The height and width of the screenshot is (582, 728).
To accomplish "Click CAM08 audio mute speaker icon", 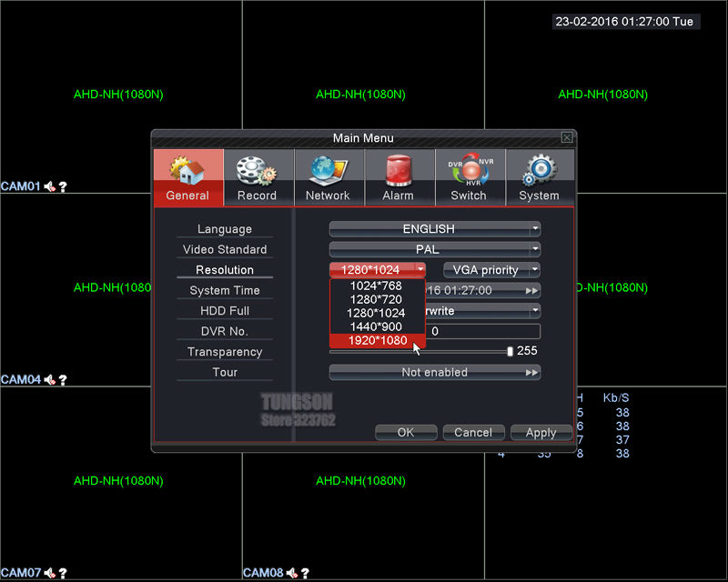I will pyautogui.click(x=292, y=573).
